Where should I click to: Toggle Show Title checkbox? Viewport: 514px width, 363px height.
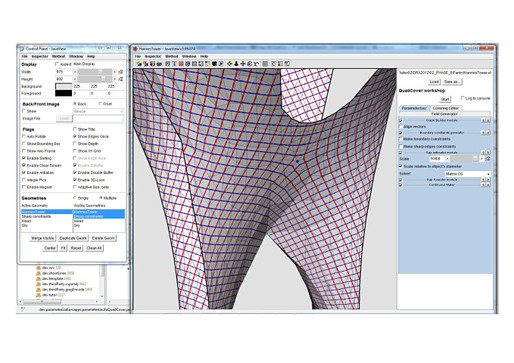(x=75, y=129)
